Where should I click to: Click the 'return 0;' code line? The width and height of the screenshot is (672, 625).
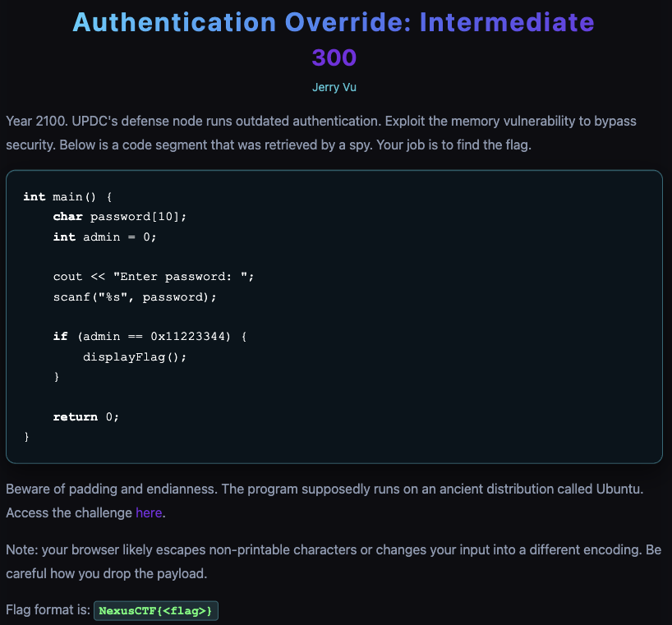coord(85,416)
